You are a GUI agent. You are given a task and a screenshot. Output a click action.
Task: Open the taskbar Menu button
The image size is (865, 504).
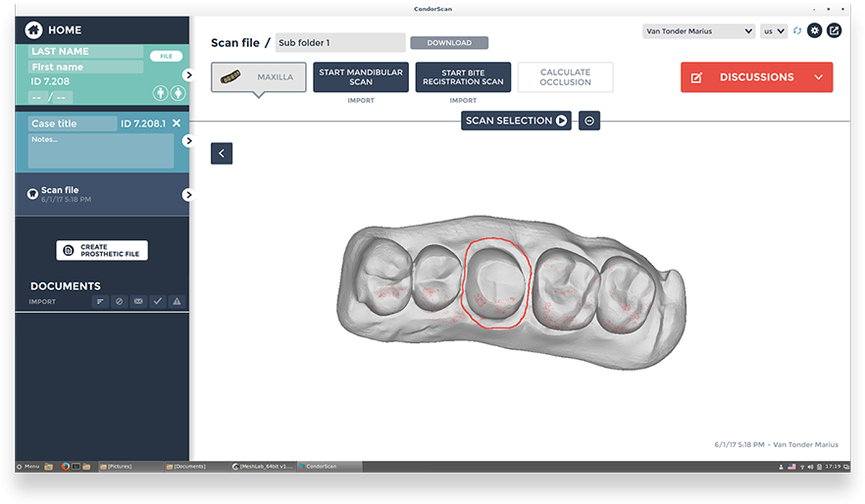28,467
